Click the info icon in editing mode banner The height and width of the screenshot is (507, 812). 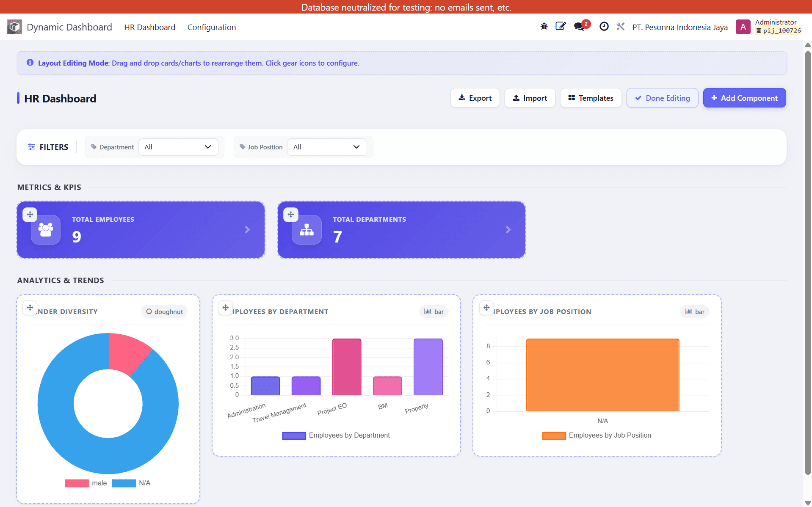(x=30, y=63)
